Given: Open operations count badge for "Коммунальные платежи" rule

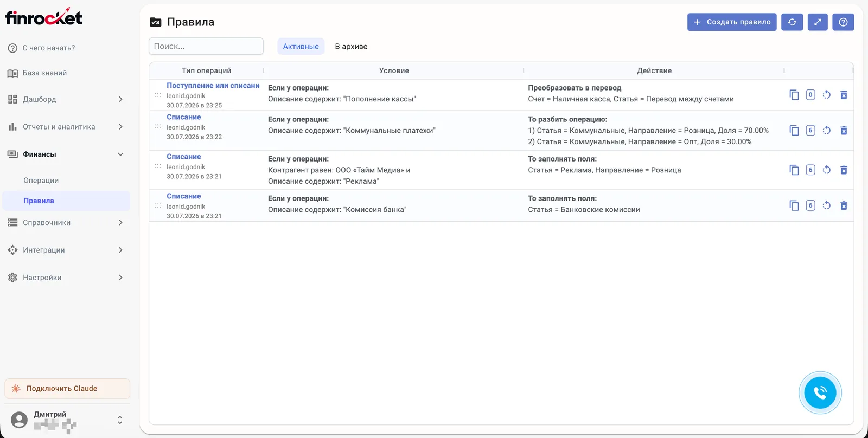Looking at the screenshot, I should 810,131.
